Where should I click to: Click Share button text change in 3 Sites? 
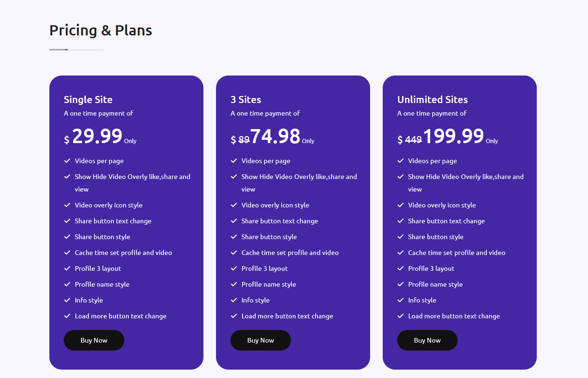(280, 221)
